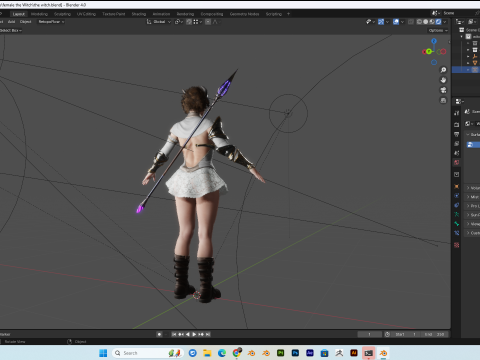Open the View Layer properties tab
Viewport: 480px width, 360px height.
(x=457, y=144)
